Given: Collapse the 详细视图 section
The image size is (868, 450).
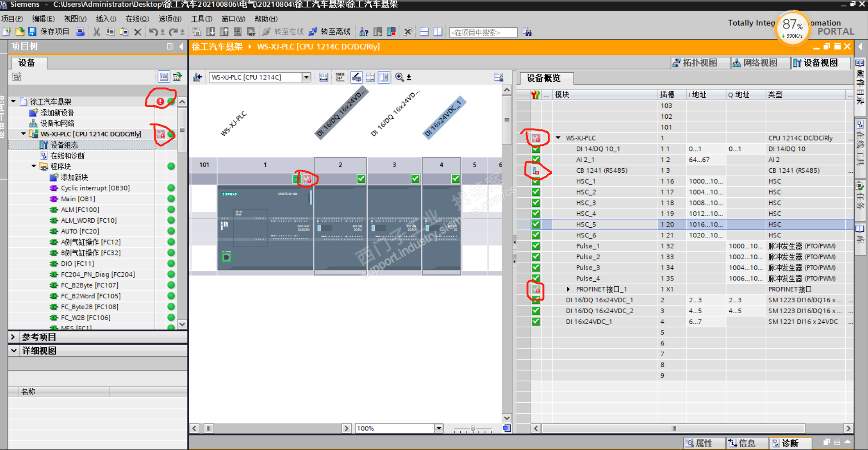Looking at the screenshot, I should point(14,350).
